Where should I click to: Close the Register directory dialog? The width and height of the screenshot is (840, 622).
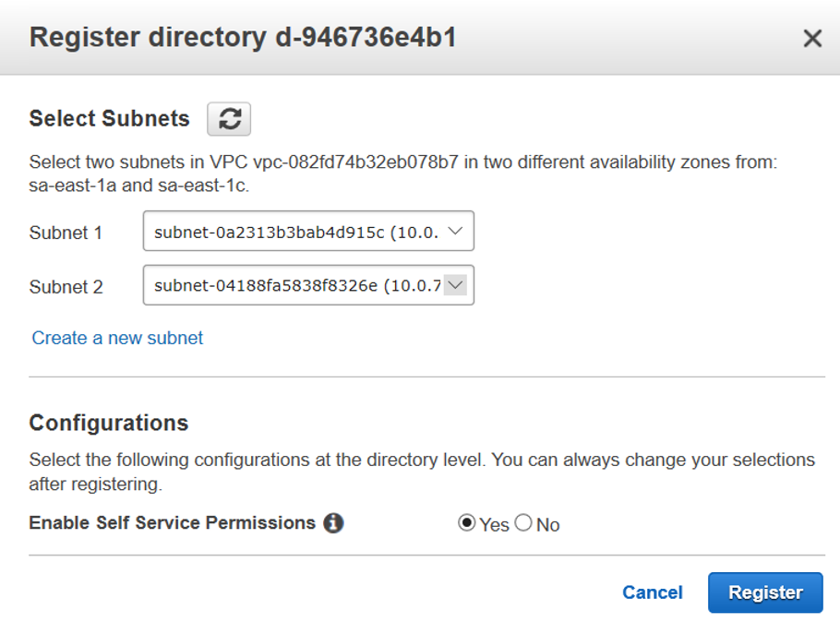point(812,38)
